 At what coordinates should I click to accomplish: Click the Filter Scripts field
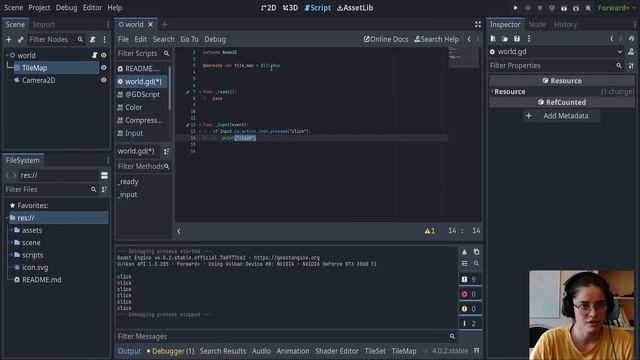pos(143,53)
